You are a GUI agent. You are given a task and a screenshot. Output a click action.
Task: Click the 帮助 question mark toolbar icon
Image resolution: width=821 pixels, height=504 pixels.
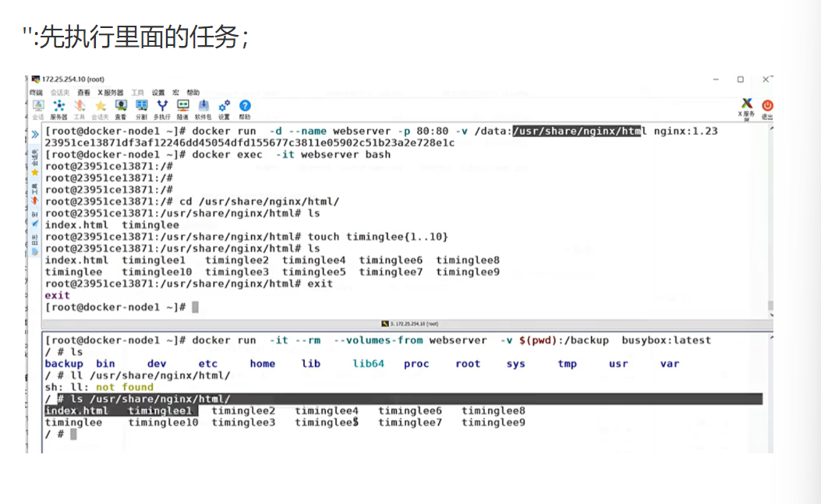click(245, 109)
